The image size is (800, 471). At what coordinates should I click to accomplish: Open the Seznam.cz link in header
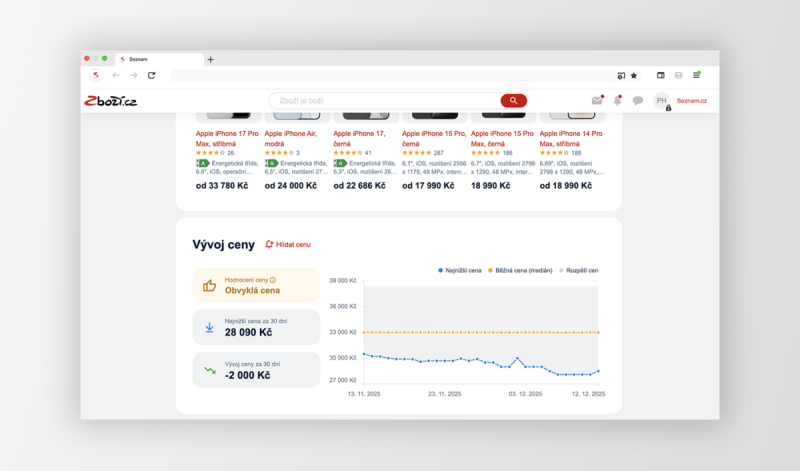click(x=691, y=101)
